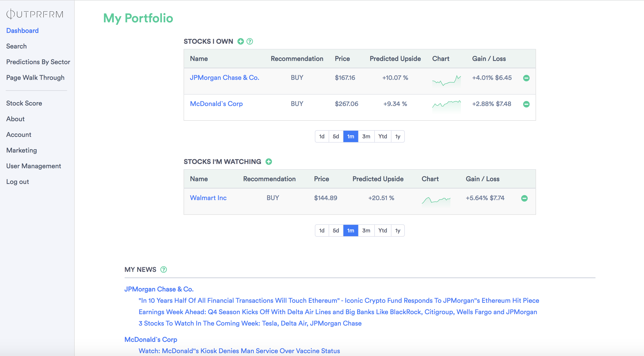Click JPMorgan gain +4.01% $6.45
Viewport: 644px width, 356px height.
pos(492,78)
